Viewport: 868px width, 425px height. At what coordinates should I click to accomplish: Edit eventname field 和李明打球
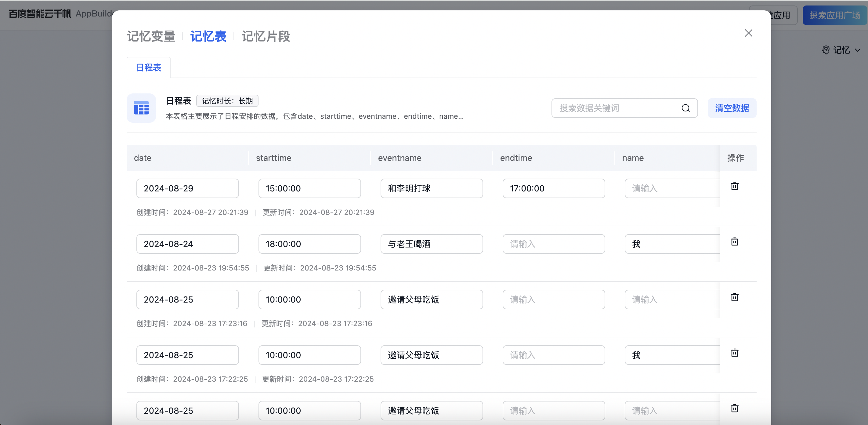(x=432, y=188)
